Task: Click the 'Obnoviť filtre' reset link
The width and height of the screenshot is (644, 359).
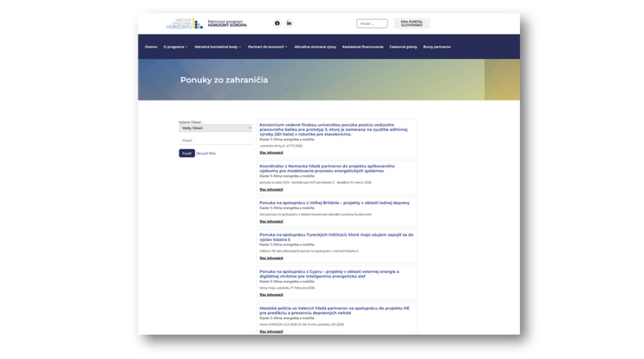Action: point(206,153)
